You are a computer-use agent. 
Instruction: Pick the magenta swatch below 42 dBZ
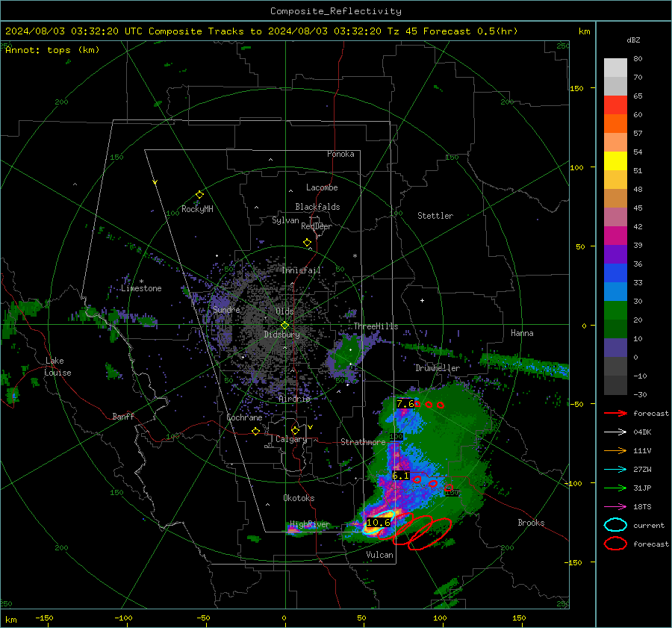(615, 235)
